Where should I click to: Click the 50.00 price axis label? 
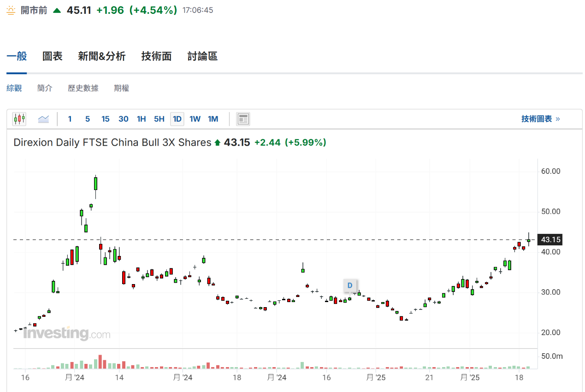(550, 212)
